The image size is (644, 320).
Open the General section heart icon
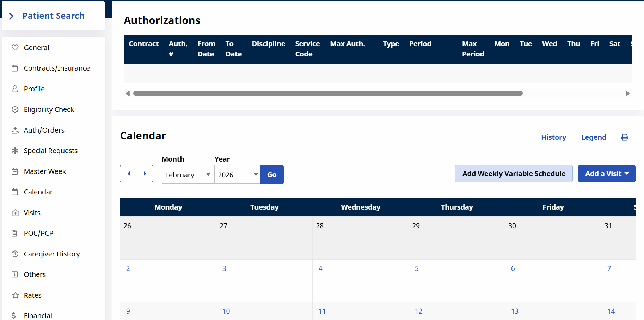pos(15,48)
